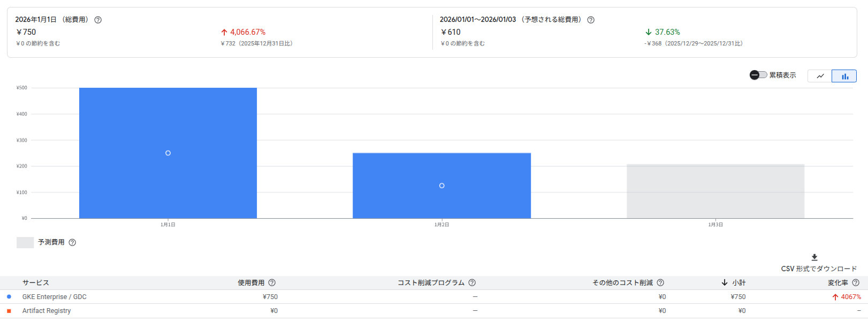The width and height of the screenshot is (868, 321).
Task: Click the ¥0 subtotal for Artifact Registry
Action: [x=742, y=311]
